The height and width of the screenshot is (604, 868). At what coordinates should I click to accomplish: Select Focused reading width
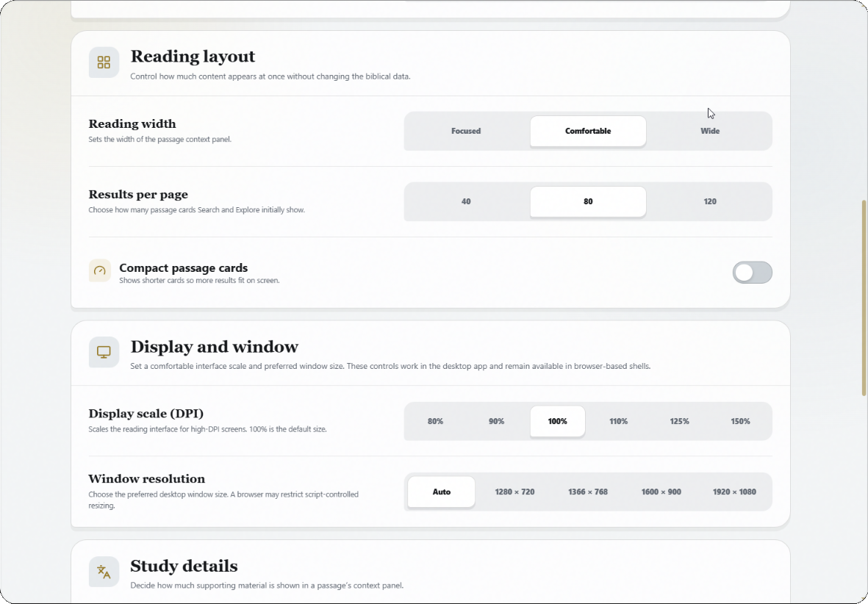(466, 132)
